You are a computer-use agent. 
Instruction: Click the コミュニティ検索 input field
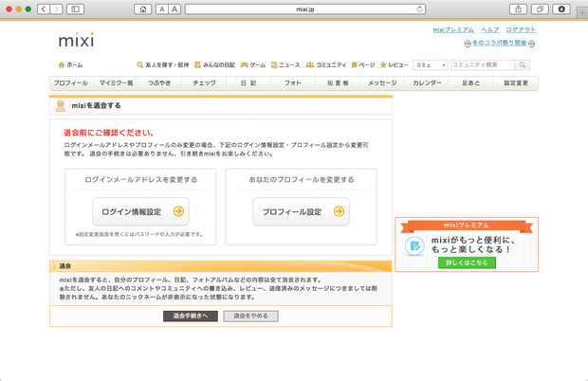[481, 64]
